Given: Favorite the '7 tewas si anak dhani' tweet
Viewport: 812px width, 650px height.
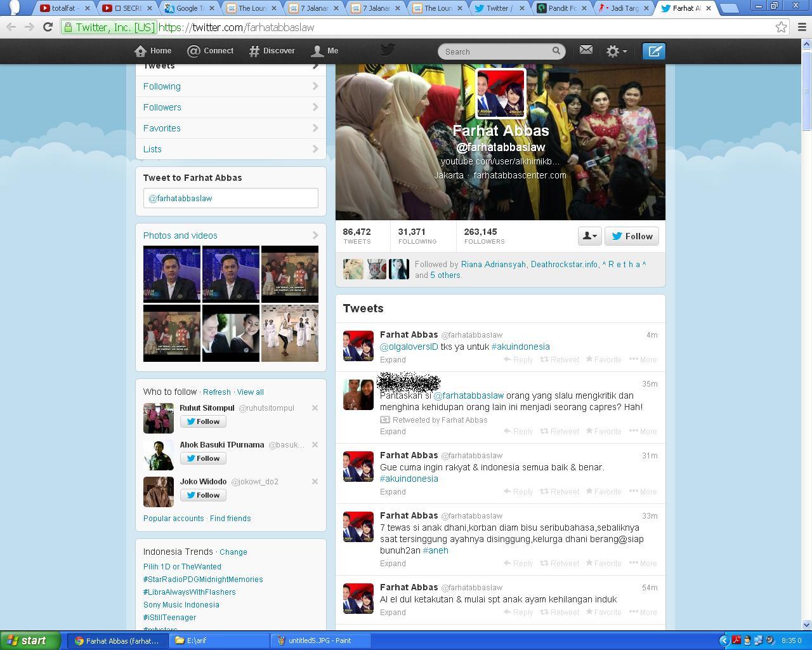Looking at the screenshot, I should [x=603, y=564].
